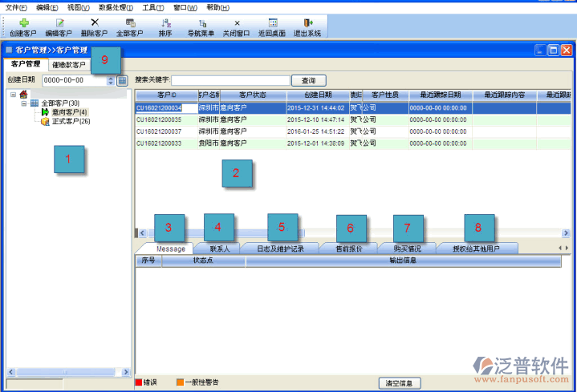577x392 pixels.
Task: Click the 搜索关键字 input field
Action: pos(230,80)
